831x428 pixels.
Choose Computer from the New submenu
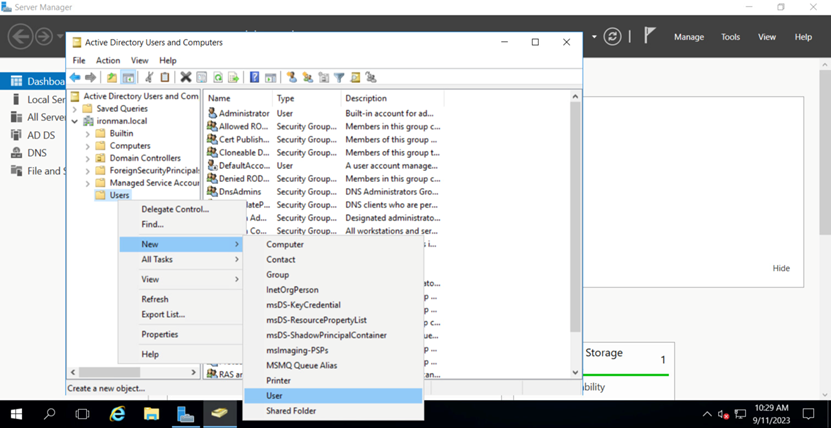pyautogui.click(x=333, y=245)
